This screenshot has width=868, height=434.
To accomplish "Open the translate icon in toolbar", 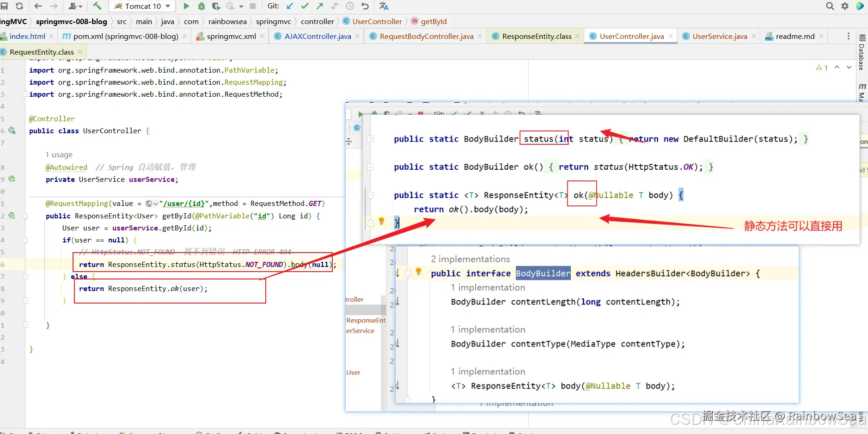I will (x=384, y=6).
